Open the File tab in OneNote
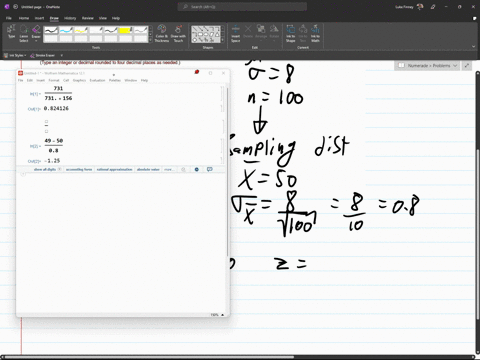 [9, 18]
